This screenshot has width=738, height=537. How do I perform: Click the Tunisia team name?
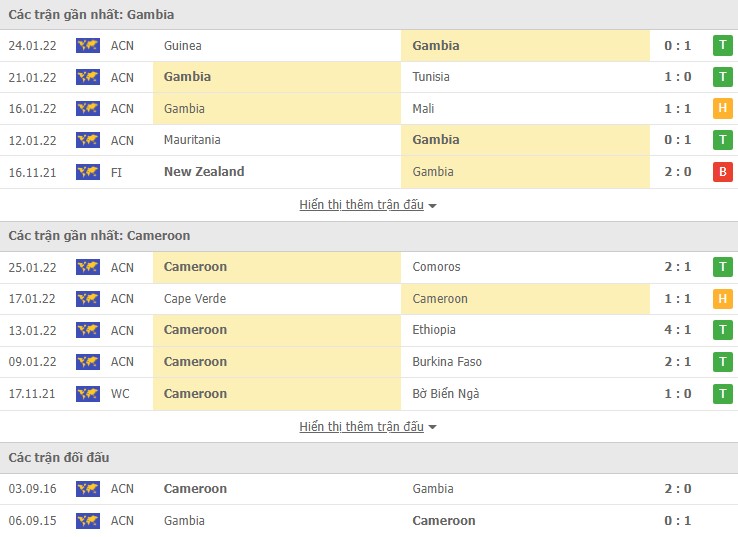click(x=431, y=77)
